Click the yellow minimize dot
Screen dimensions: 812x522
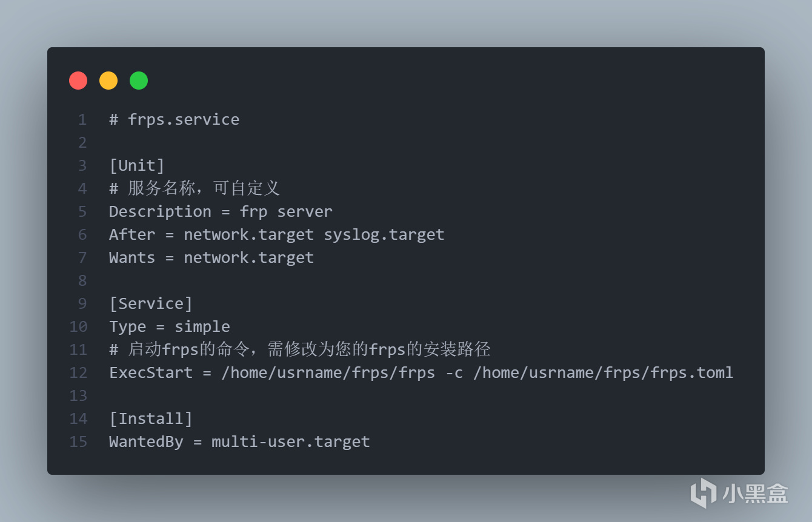click(x=108, y=81)
